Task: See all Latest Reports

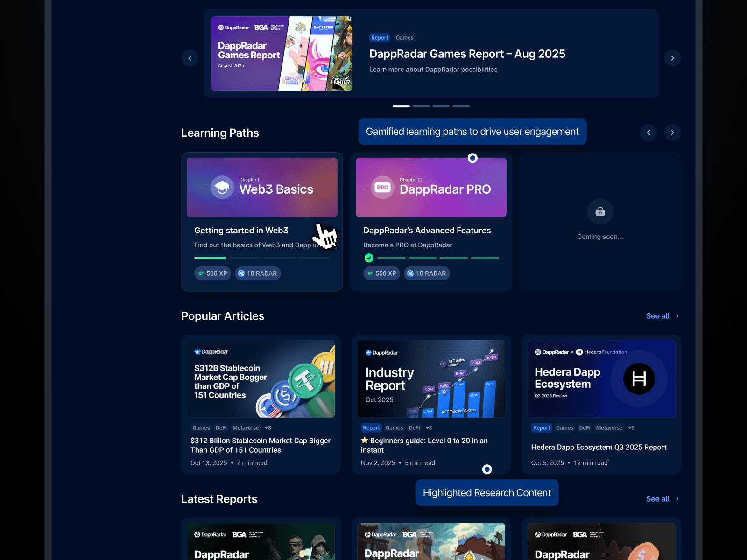Action: click(x=658, y=499)
